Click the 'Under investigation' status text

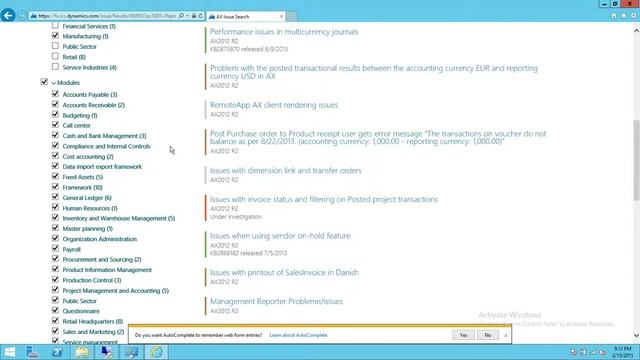[236, 217]
